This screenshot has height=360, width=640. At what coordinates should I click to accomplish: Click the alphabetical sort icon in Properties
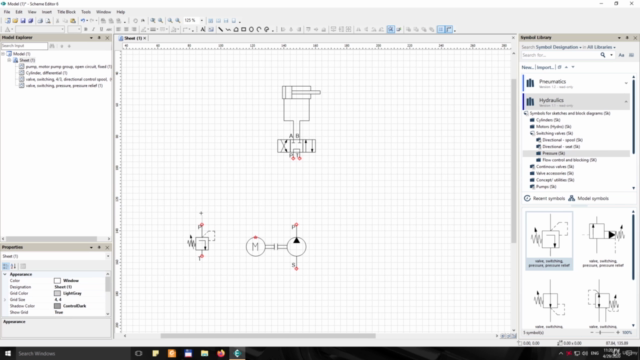(x=13, y=266)
